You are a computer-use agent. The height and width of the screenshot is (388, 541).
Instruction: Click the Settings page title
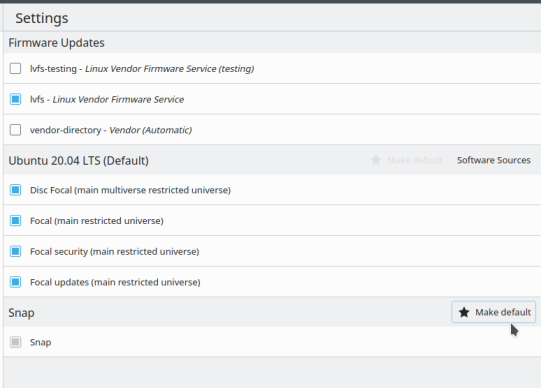pyautogui.click(x=42, y=18)
